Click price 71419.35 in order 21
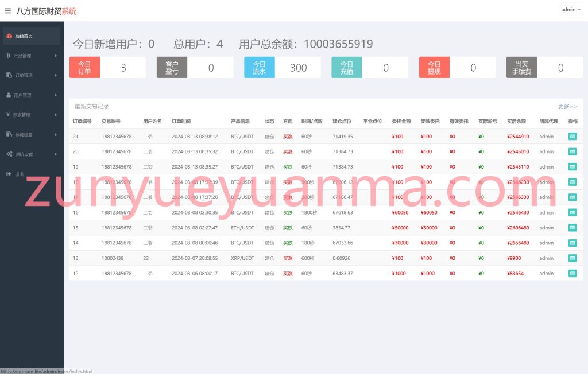Viewport: 588px width, 374px height. coord(343,137)
